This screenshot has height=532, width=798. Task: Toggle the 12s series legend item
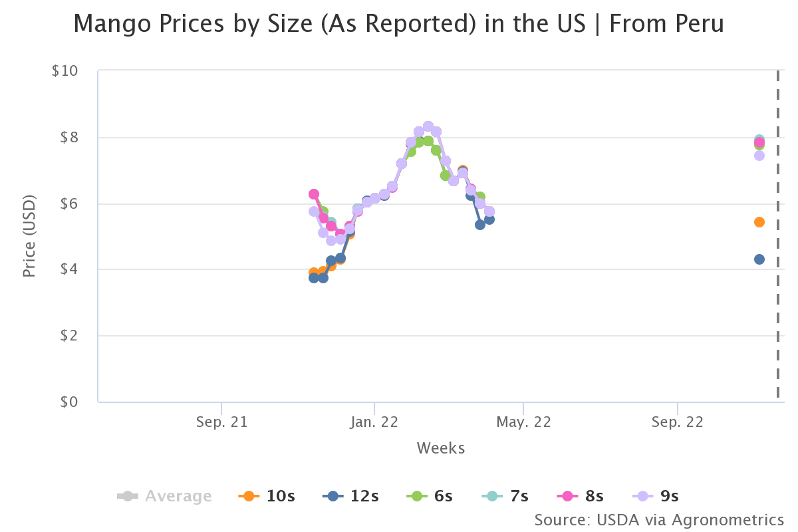pos(351,496)
